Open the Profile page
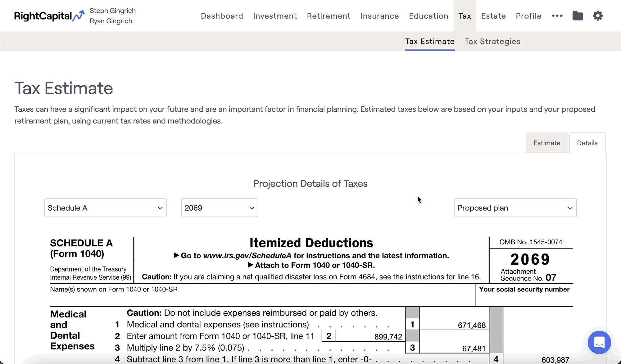This screenshot has width=621, height=364. 528,16
